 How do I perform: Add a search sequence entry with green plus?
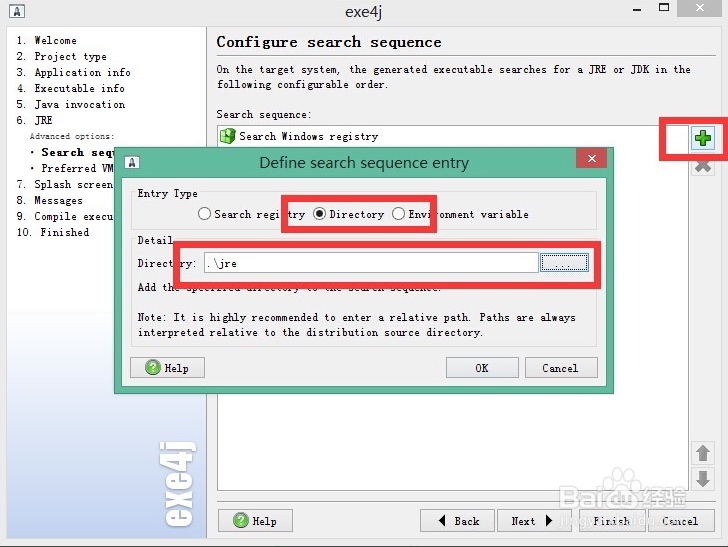(x=702, y=138)
